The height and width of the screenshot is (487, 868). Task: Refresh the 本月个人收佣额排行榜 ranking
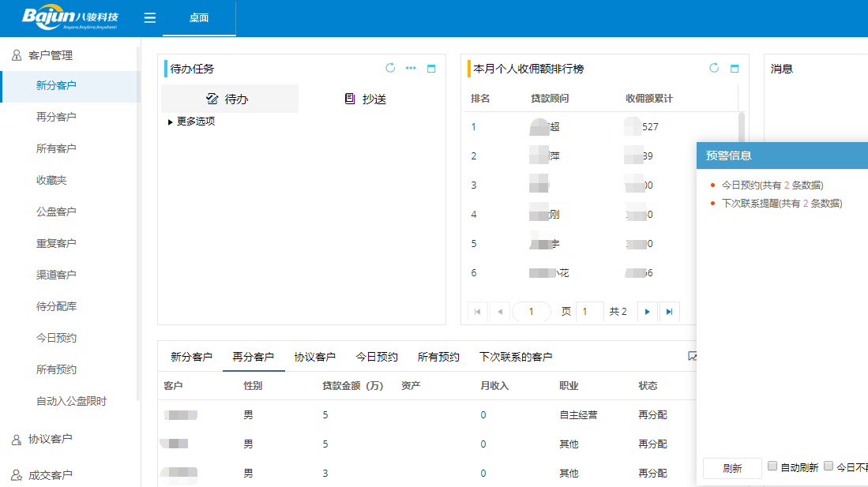pos(713,68)
